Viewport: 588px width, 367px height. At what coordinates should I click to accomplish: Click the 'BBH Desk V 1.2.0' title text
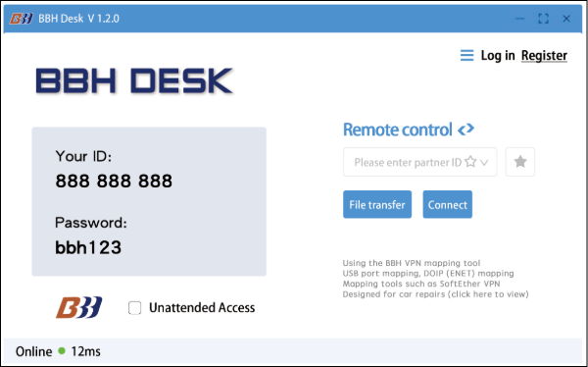[x=78, y=19]
